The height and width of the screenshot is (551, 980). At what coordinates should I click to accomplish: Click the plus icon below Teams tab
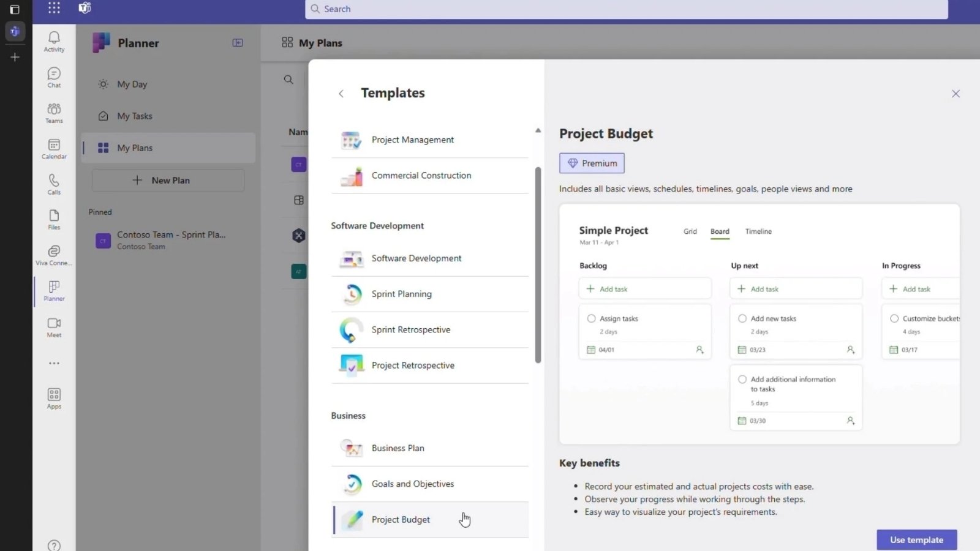click(15, 57)
